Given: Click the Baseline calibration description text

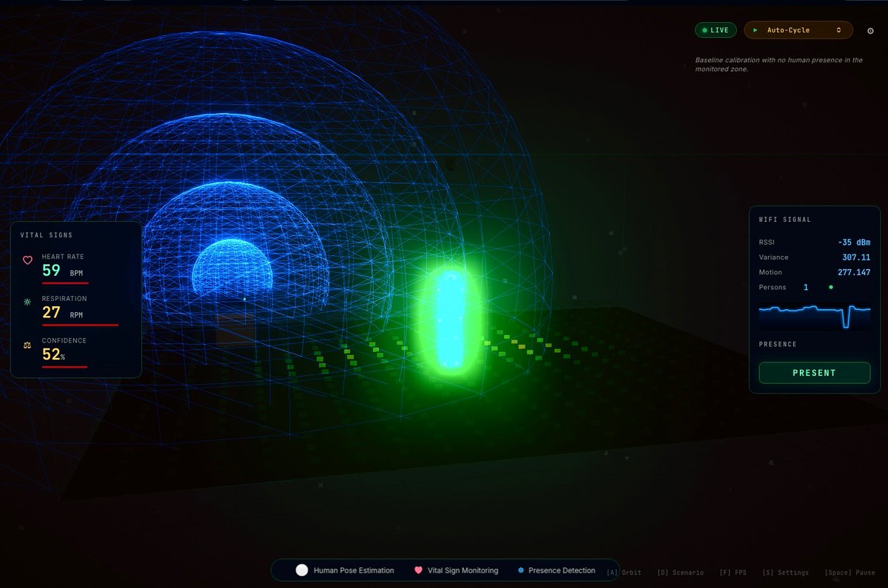Looking at the screenshot, I should point(778,64).
